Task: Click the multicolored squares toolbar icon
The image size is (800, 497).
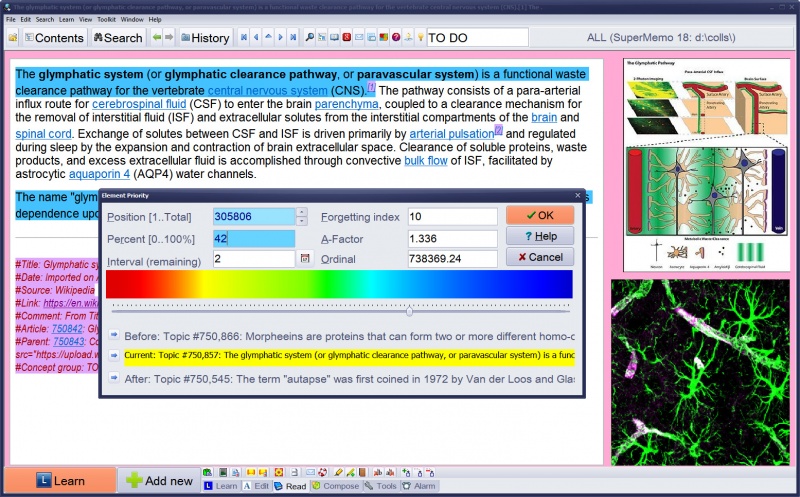Action: coord(384,37)
